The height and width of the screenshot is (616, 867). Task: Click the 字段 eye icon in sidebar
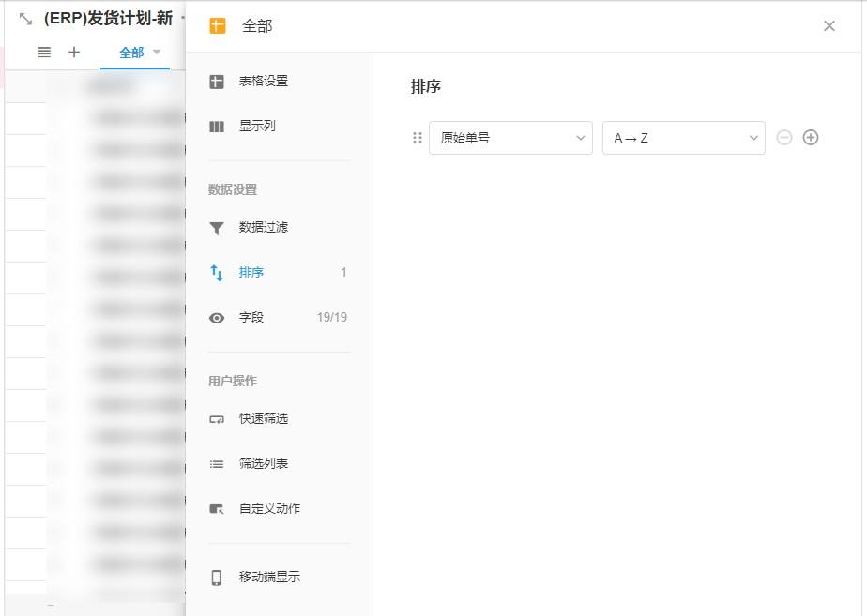216,317
